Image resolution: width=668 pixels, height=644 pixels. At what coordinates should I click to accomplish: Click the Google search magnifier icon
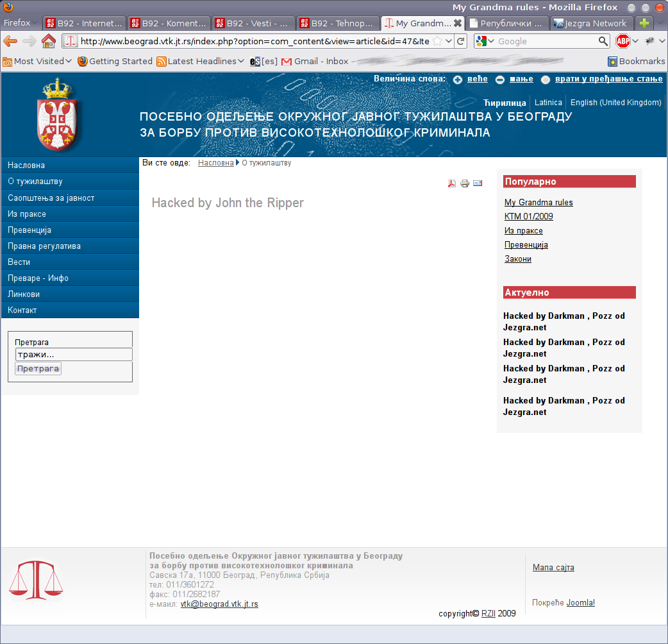[603, 41]
